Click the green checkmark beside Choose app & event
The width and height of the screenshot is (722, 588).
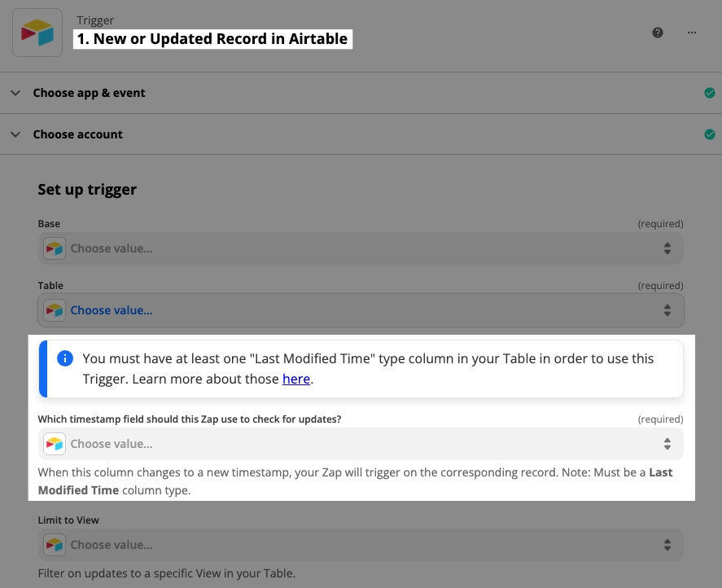tap(710, 93)
